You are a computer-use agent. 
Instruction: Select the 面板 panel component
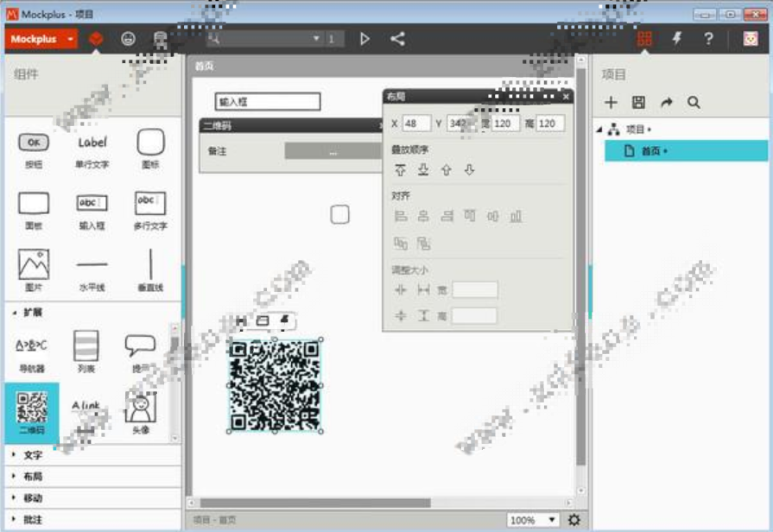(34, 211)
